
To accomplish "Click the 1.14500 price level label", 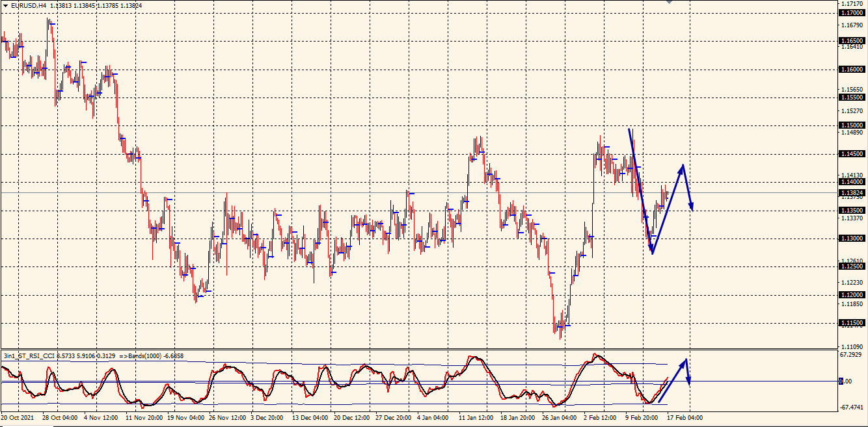I will 852,154.
